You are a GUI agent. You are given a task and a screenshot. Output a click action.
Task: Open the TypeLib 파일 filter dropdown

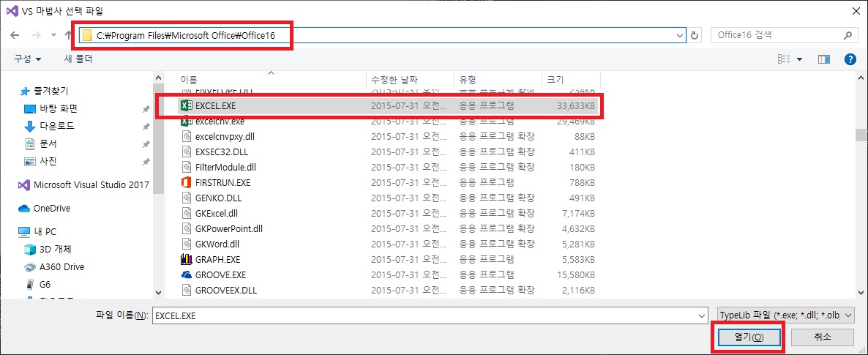coord(785,315)
